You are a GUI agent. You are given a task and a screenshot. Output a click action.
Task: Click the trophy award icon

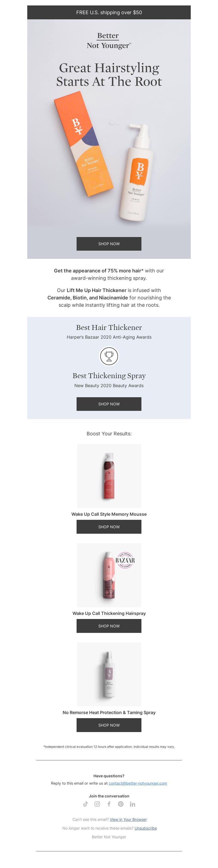(x=109, y=356)
